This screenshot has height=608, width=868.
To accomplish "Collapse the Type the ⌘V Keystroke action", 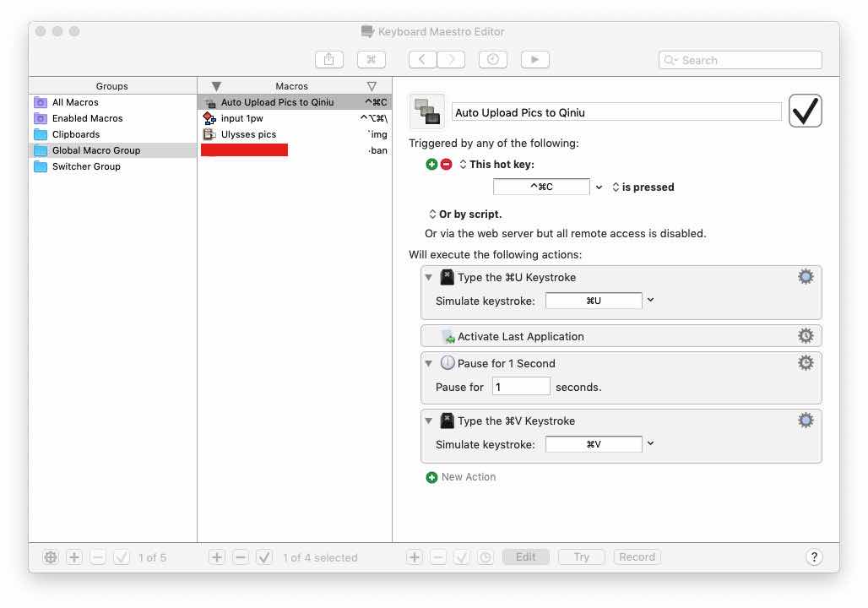I will tap(428, 421).
